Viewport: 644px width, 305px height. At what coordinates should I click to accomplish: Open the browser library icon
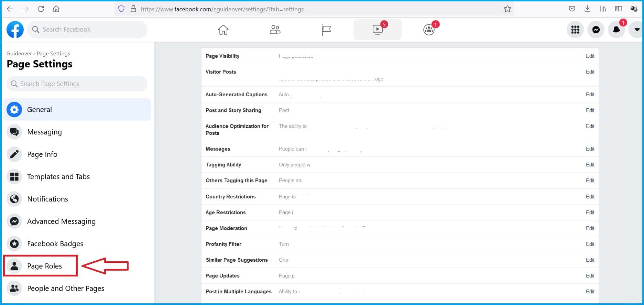point(603,9)
